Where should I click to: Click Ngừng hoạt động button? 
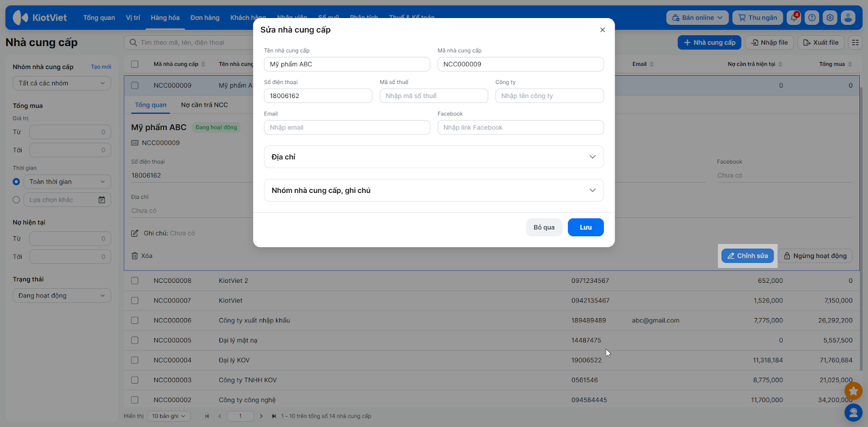[815, 256]
